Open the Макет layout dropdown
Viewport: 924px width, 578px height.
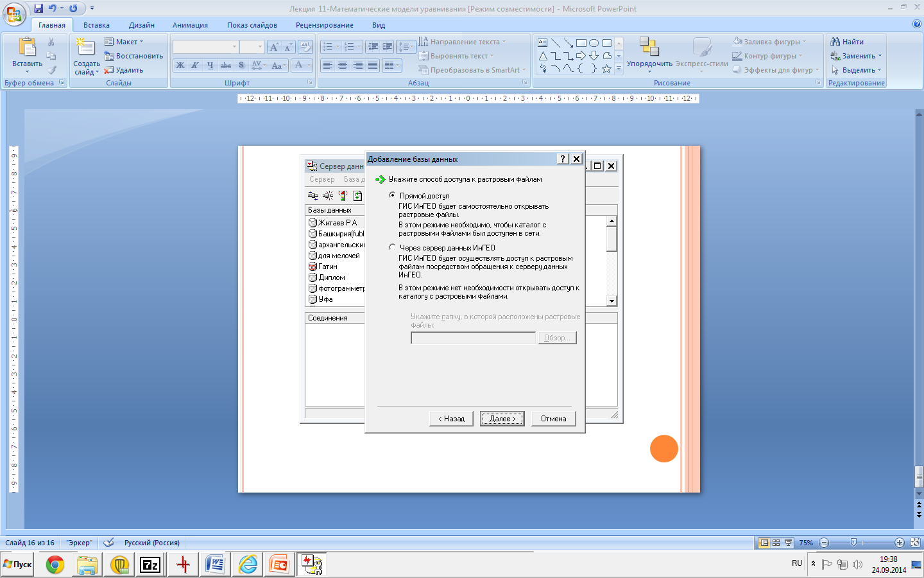point(124,42)
